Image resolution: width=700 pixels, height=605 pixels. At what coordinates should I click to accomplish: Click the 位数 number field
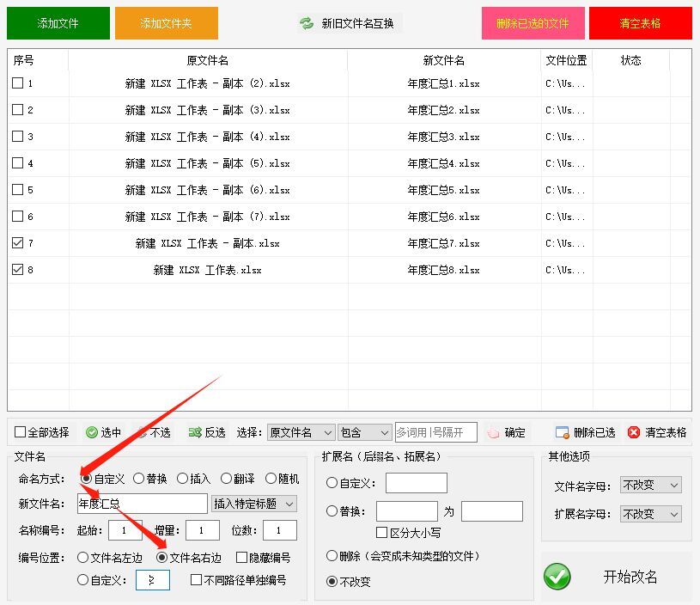279,530
